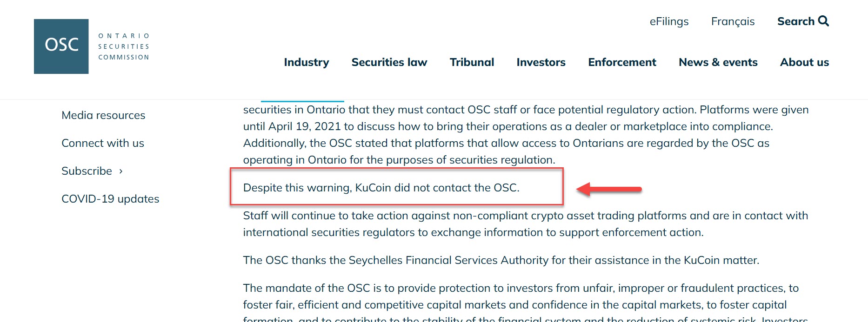Click the highlighted KuCoin warning sentence
The image size is (868, 322).
[x=381, y=188]
